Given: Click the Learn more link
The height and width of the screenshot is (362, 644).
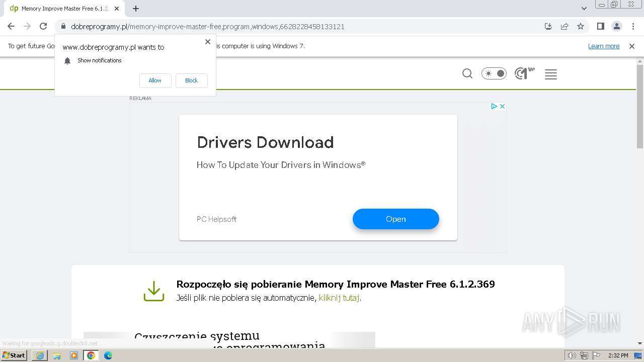Looking at the screenshot, I should [604, 46].
